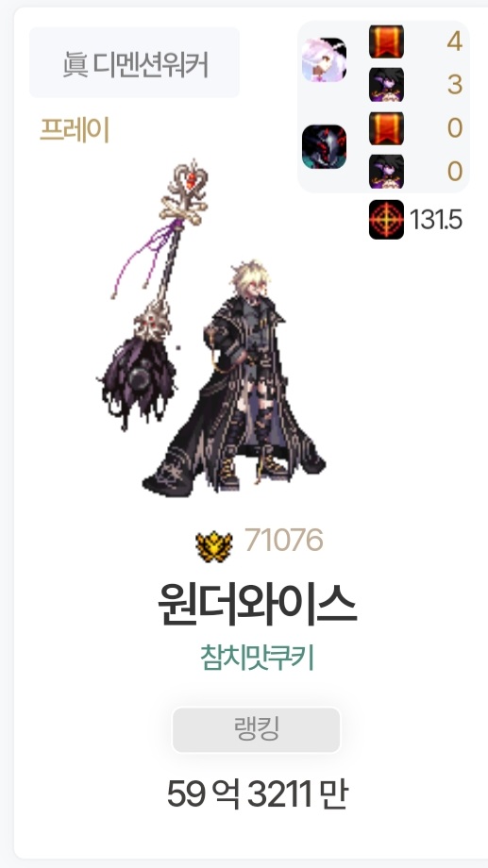Click the clear count number 3
This screenshot has height=868, width=488.
(x=455, y=85)
